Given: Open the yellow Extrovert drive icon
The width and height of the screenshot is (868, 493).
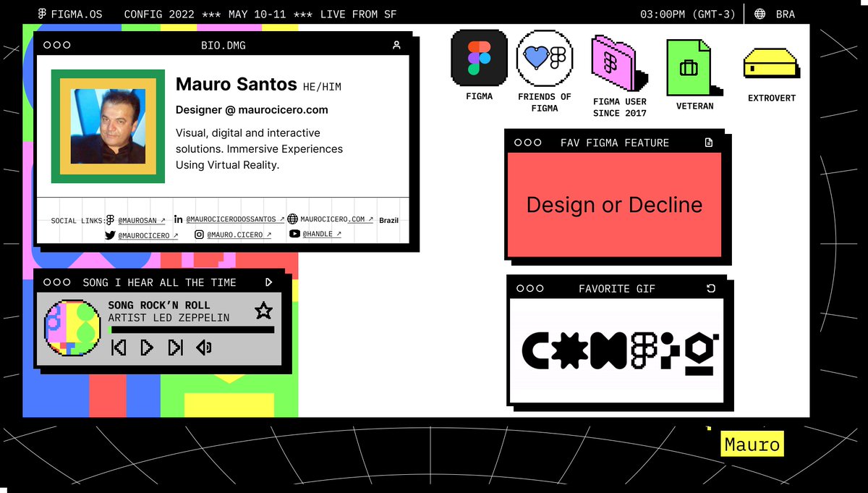Looking at the screenshot, I should (x=771, y=64).
